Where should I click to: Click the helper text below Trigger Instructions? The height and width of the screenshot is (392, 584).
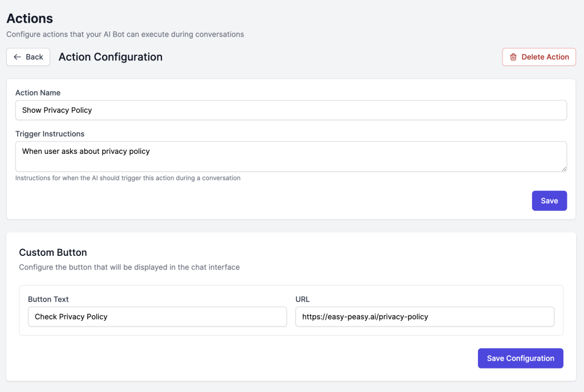[128, 178]
